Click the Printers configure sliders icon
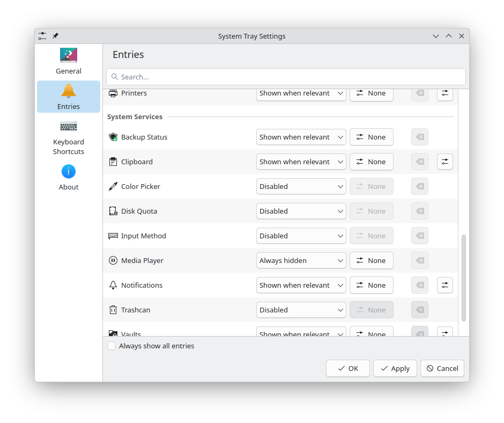 point(444,94)
